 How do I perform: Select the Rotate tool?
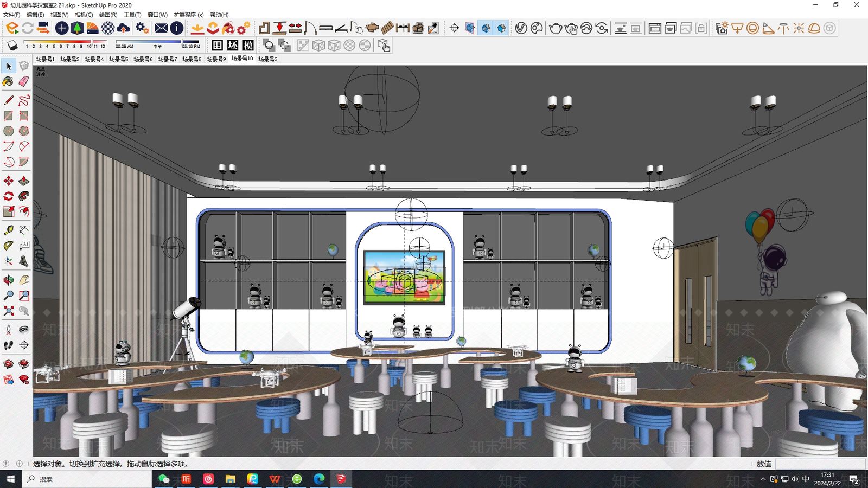(9, 196)
